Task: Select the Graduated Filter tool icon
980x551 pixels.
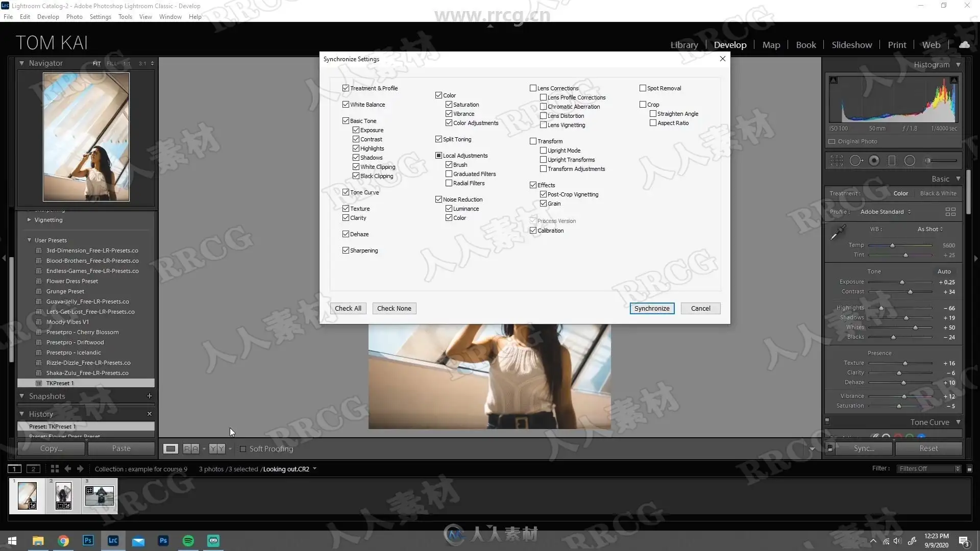Action: click(892, 161)
